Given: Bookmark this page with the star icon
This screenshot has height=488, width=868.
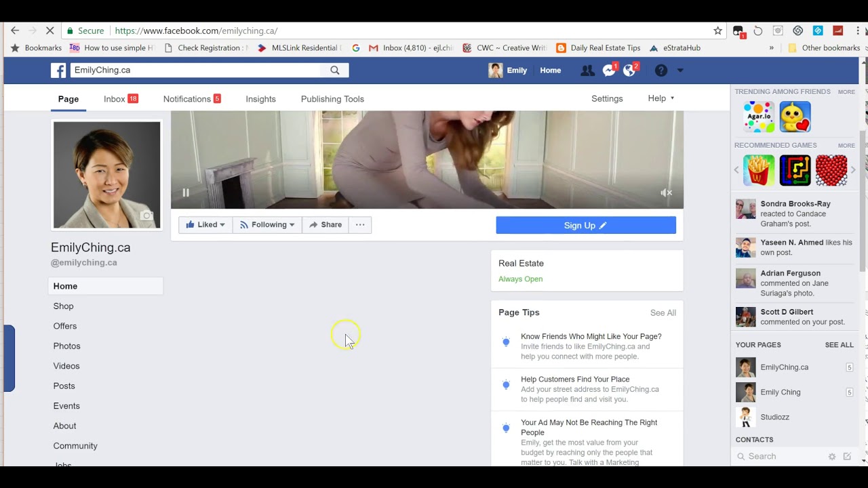Looking at the screenshot, I should [717, 30].
